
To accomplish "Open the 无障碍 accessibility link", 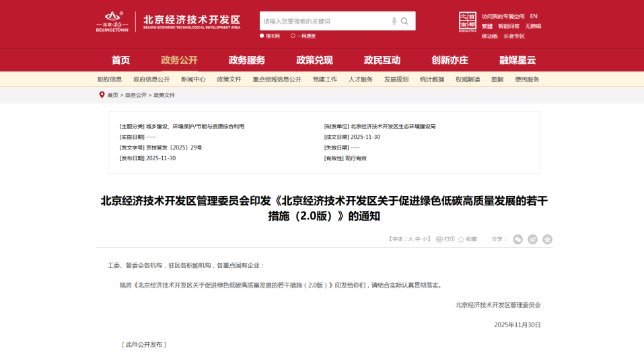I will pos(533,26).
